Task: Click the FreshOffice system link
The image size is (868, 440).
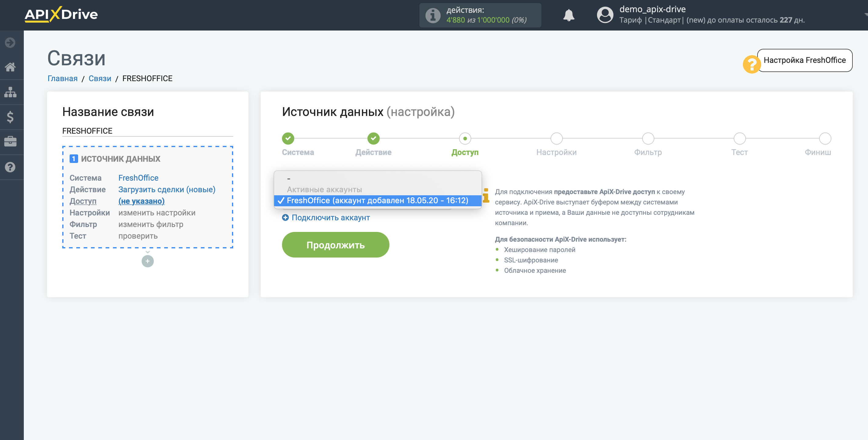Action: click(x=138, y=178)
